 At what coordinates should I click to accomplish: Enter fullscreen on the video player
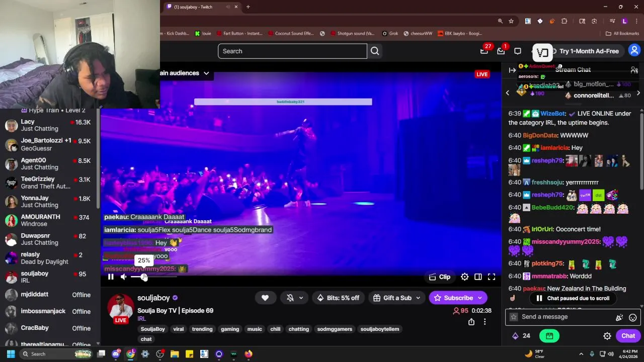pos(492,277)
